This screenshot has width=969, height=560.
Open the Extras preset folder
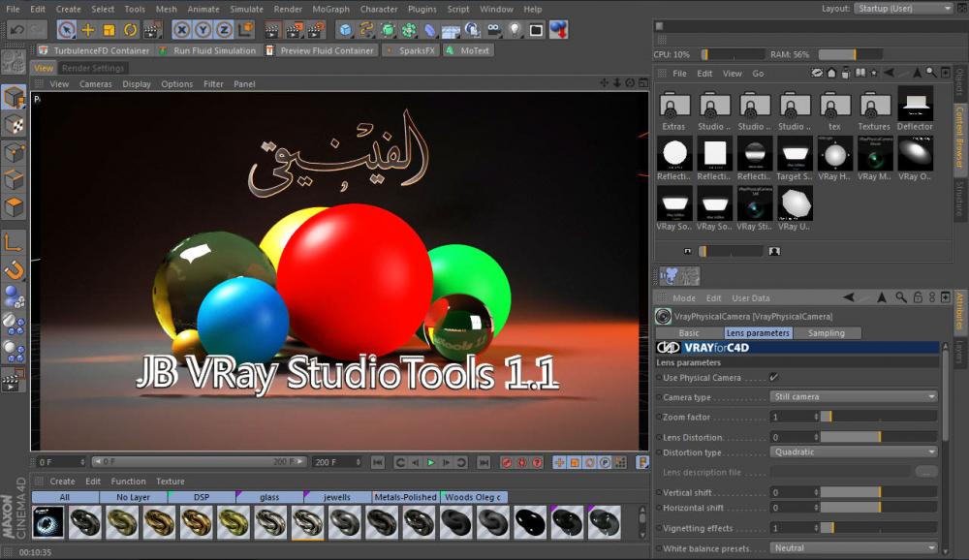click(x=674, y=111)
